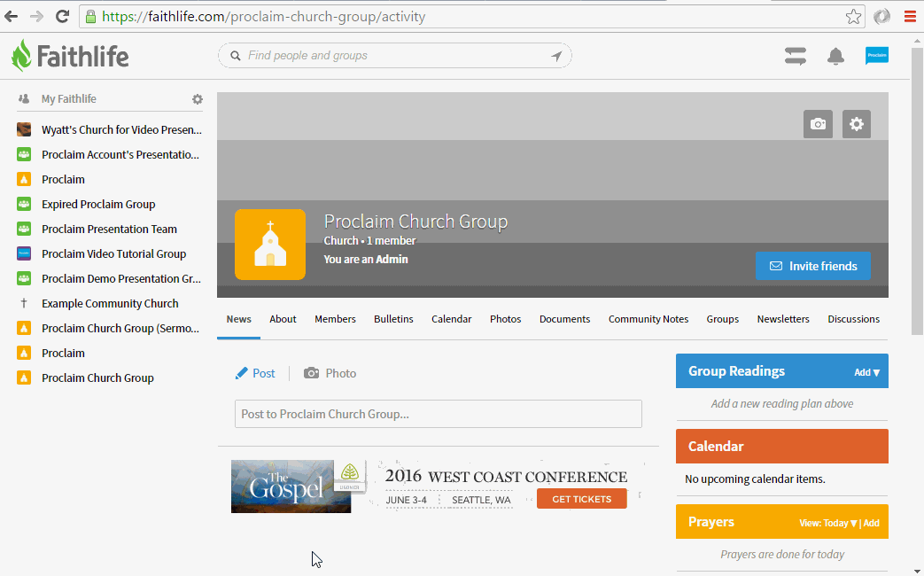The height and width of the screenshot is (576, 924).
Task: Click the Group Readings panel title
Action: coord(736,370)
